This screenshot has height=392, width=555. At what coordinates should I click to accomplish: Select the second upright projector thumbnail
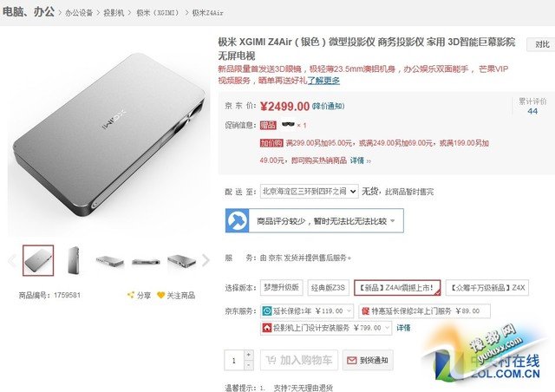(74, 260)
